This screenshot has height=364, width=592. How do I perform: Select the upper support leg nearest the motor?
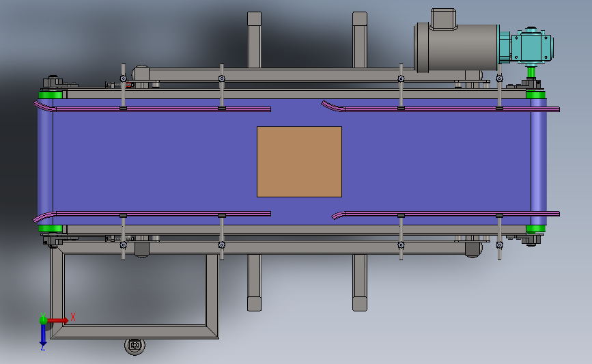(x=360, y=40)
